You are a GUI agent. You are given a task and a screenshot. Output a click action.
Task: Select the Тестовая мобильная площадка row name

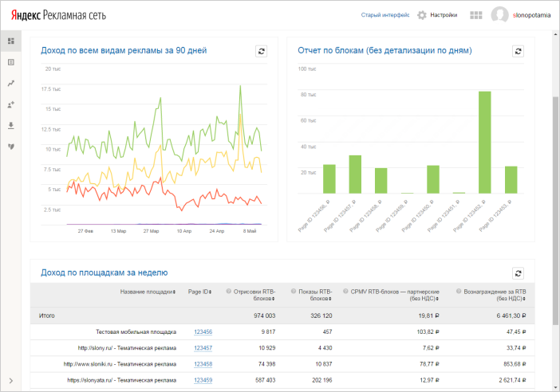(136, 332)
